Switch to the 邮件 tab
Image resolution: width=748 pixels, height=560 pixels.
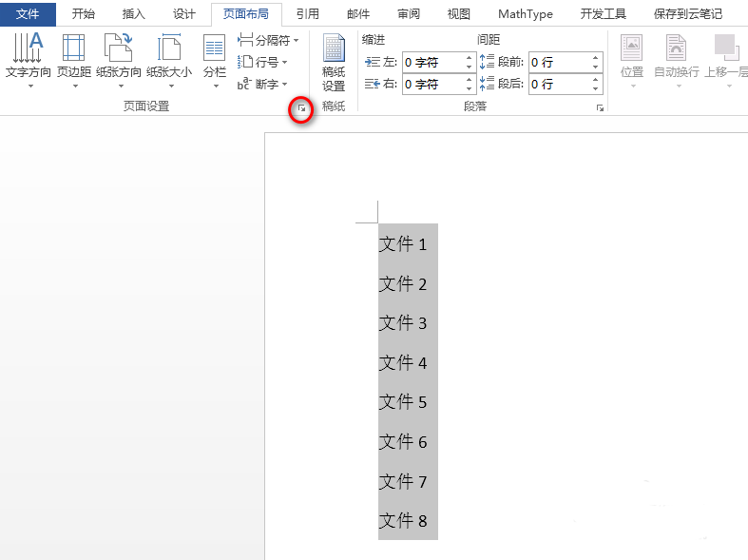coord(358,14)
